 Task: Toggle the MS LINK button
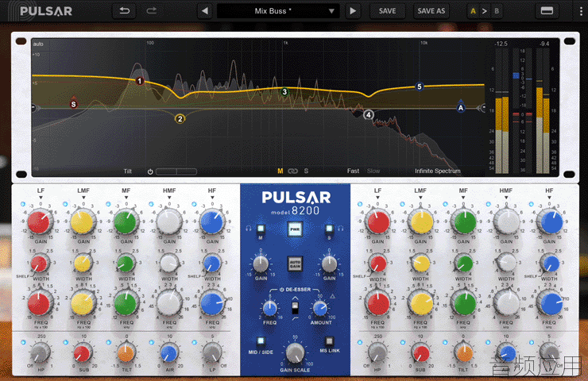coord(329,341)
